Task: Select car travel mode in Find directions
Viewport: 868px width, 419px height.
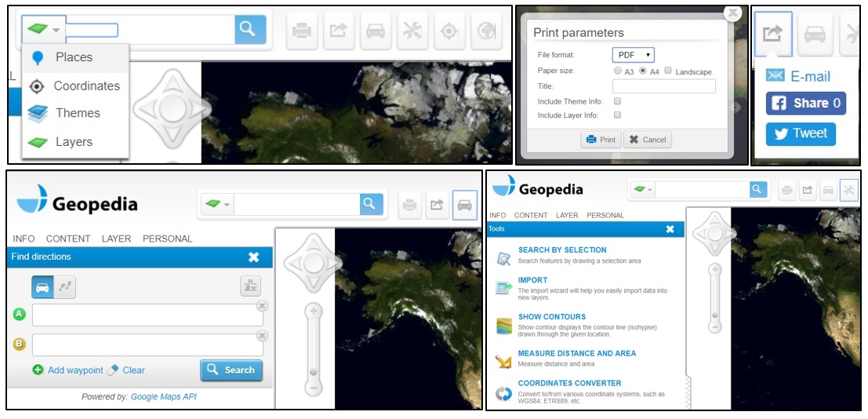Action: pyautogui.click(x=42, y=287)
